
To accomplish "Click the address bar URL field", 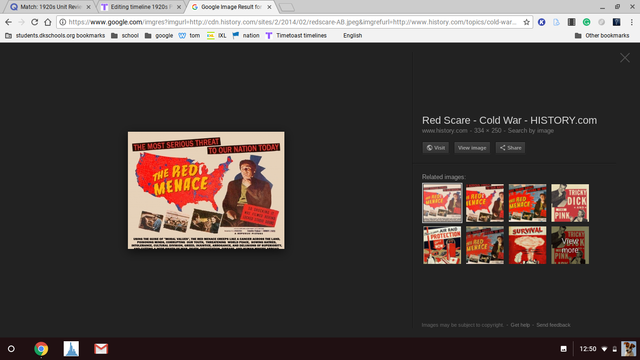I will [x=292, y=22].
